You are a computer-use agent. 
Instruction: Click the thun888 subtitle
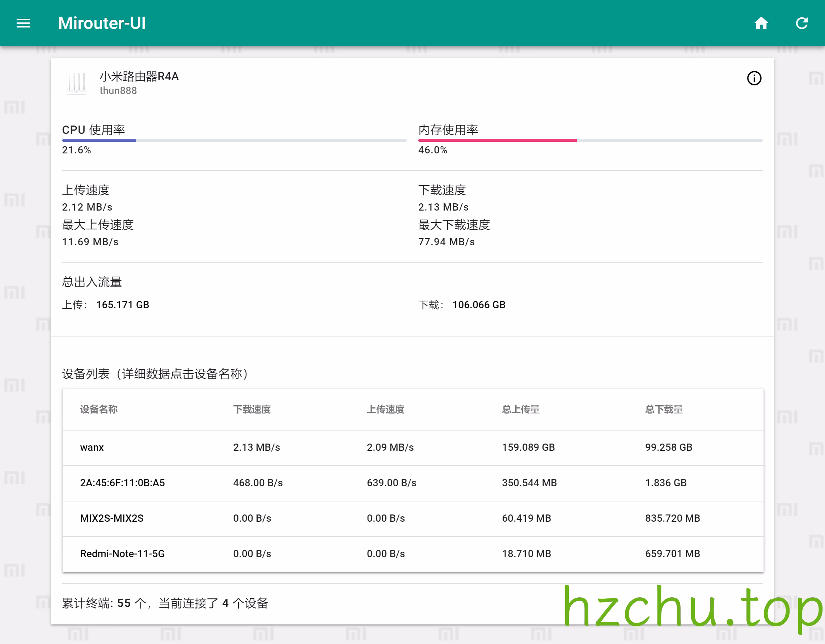click(x=118, y=91)
